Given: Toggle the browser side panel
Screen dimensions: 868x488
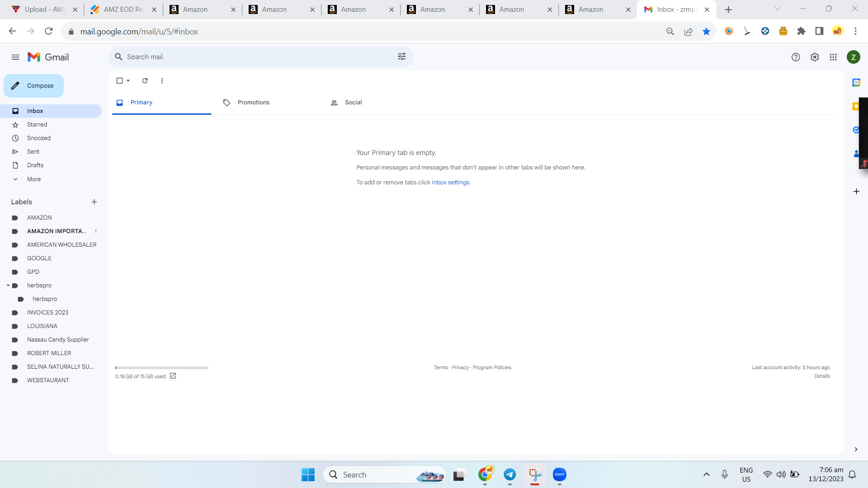Looking at the screenshot, I should [819, 31].
